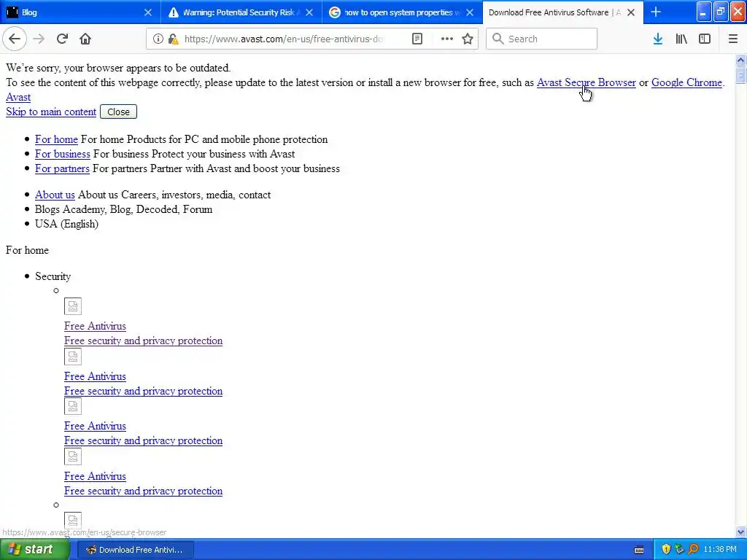Close the Download Free Antivirus Software tab

click(631, 12)
